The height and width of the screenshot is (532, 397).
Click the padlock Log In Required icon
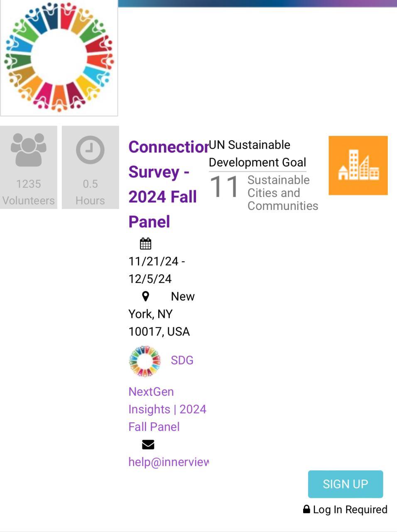click(x=306, y=509)
